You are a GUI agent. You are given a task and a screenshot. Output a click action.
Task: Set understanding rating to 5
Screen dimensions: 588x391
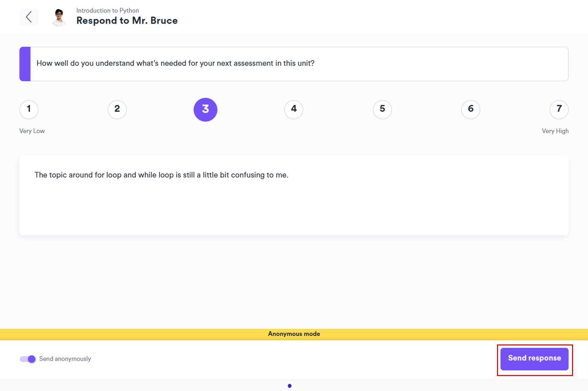382,109
